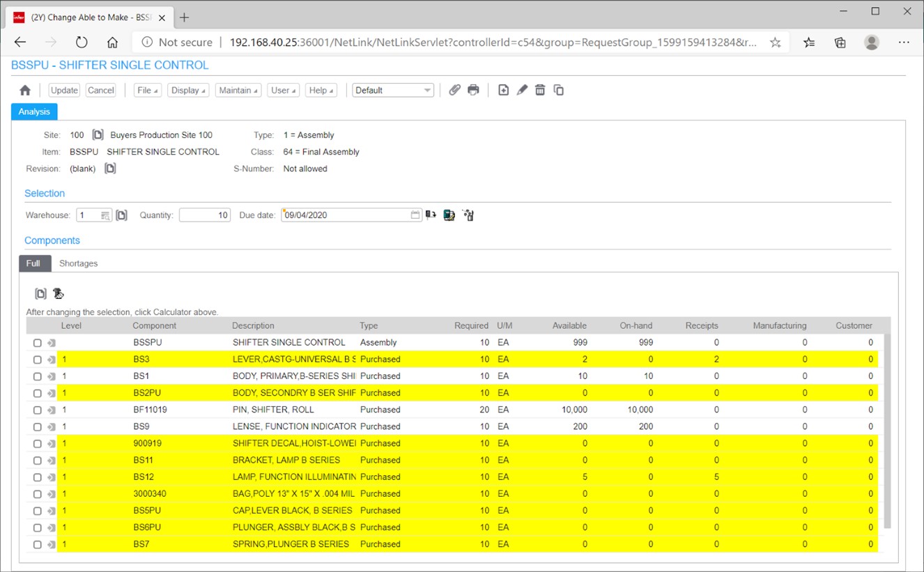Screen dimensions: 924x572
Task: Open the Display dropdown menu
Action: coord(188,90)
